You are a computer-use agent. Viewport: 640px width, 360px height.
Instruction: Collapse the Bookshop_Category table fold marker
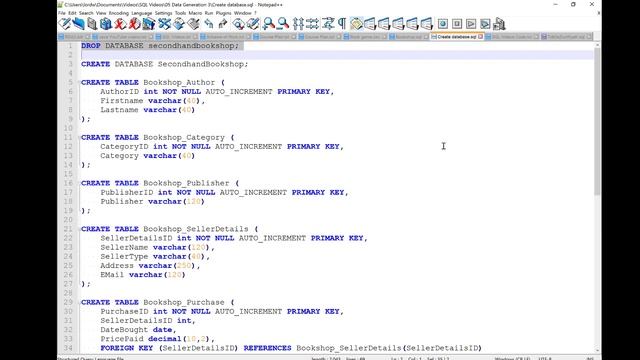(78, 138)
